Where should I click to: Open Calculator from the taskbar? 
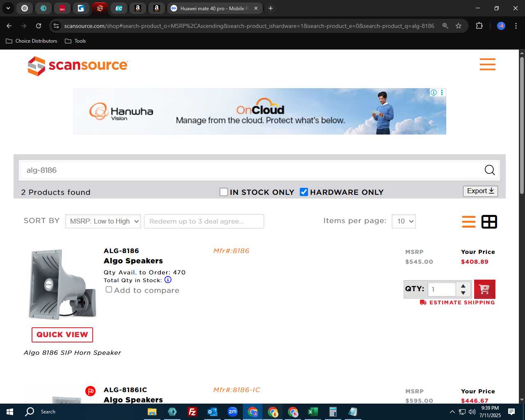coord(333,412)
